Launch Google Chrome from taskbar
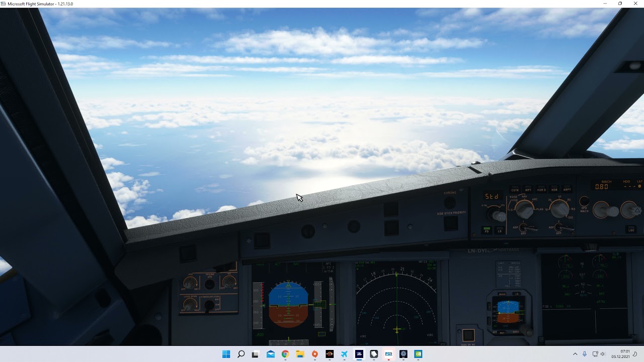Image resolution: width=644 pixels, height=362 pixels. pos(285,354)
